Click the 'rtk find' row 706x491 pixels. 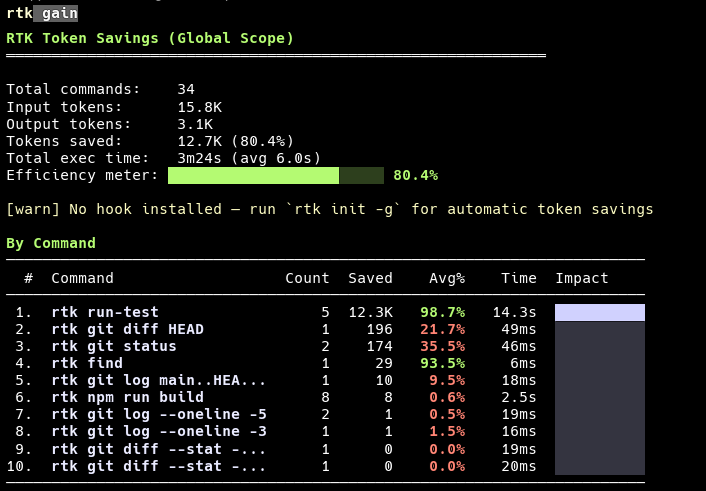326,364
